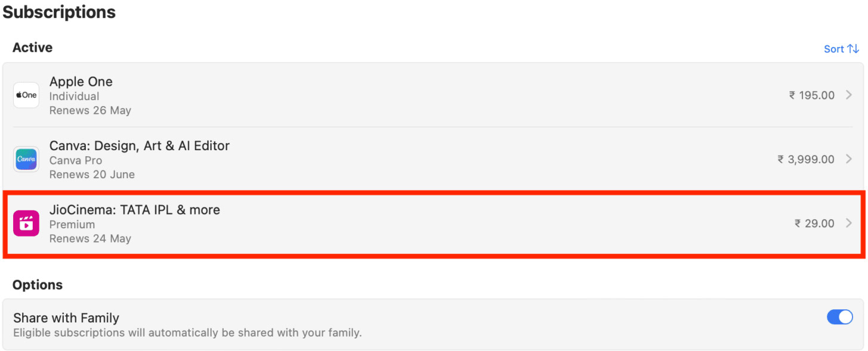The image size is (868, 351).
Task: Open JioCinema details using the right chevron
Action: tap(849, 223)
